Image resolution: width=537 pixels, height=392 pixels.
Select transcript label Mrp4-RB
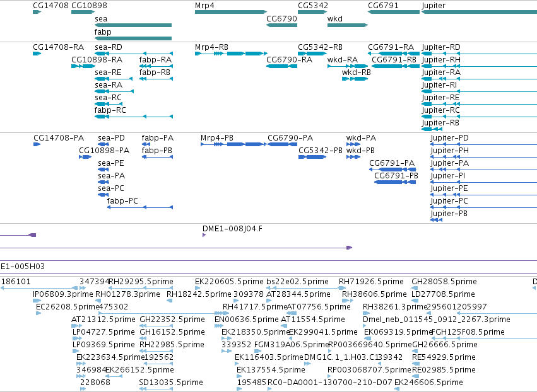(211, 47)
